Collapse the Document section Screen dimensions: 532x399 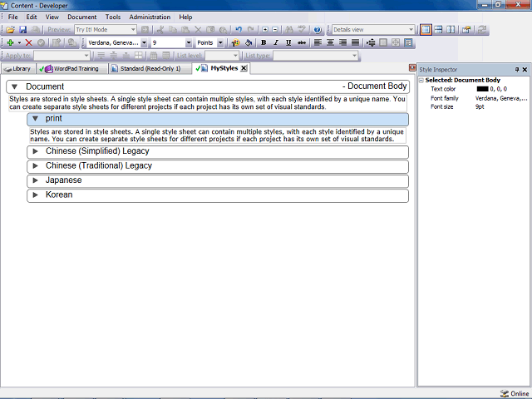(14, 86)
